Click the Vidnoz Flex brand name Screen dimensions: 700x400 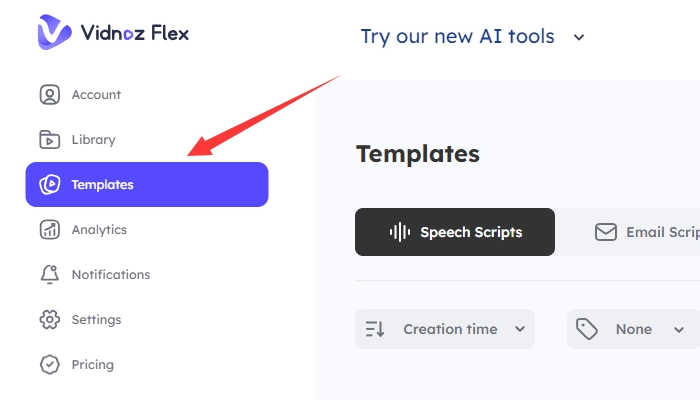coord(136,33)
